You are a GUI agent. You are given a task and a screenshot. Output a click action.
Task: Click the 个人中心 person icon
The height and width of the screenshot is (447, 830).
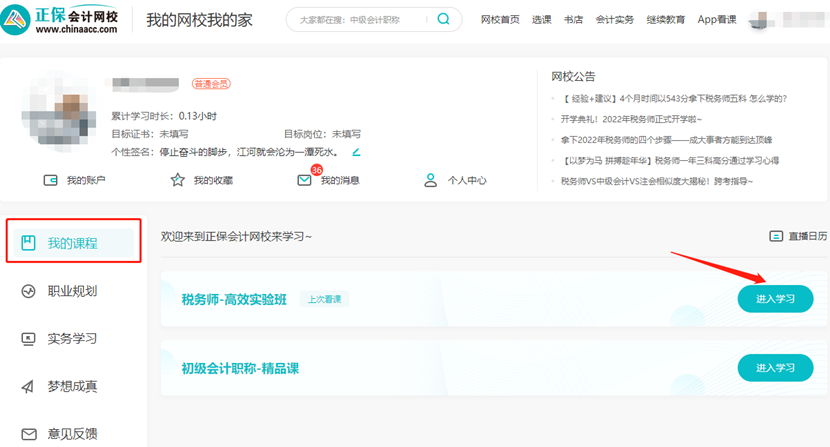431,180
